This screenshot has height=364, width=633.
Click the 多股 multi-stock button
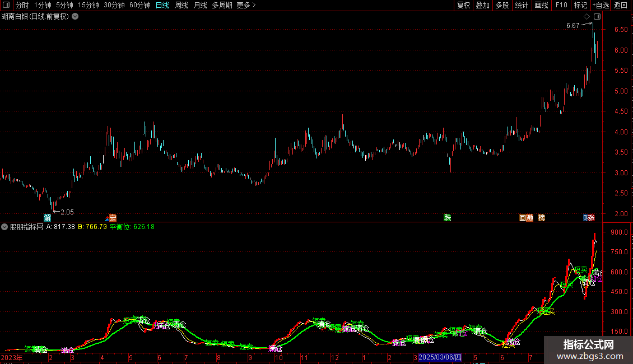[502, 5]
